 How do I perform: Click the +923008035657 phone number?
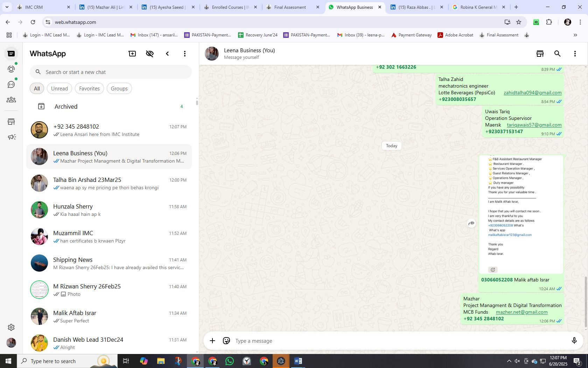(457, 99)
